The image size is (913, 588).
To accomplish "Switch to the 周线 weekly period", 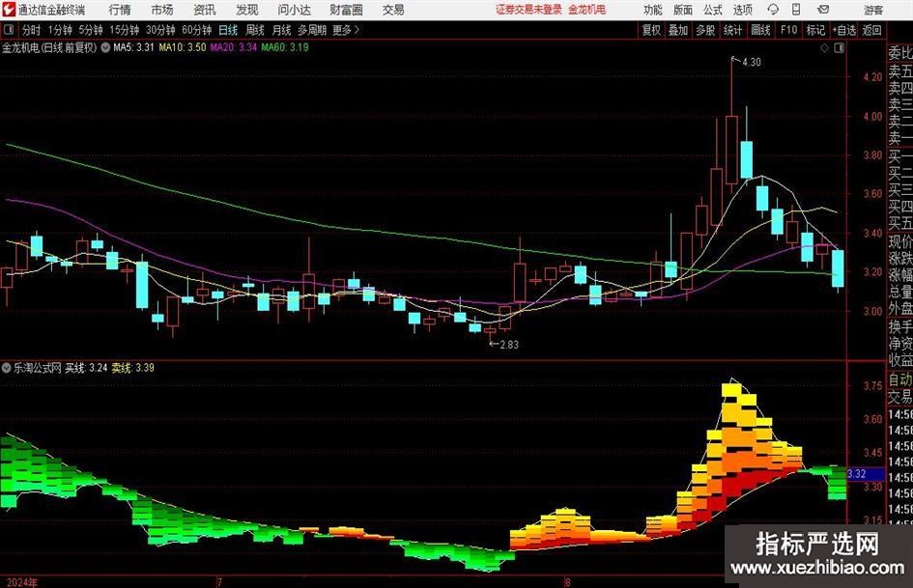I will pyautogui.click(x=255, y=30).
